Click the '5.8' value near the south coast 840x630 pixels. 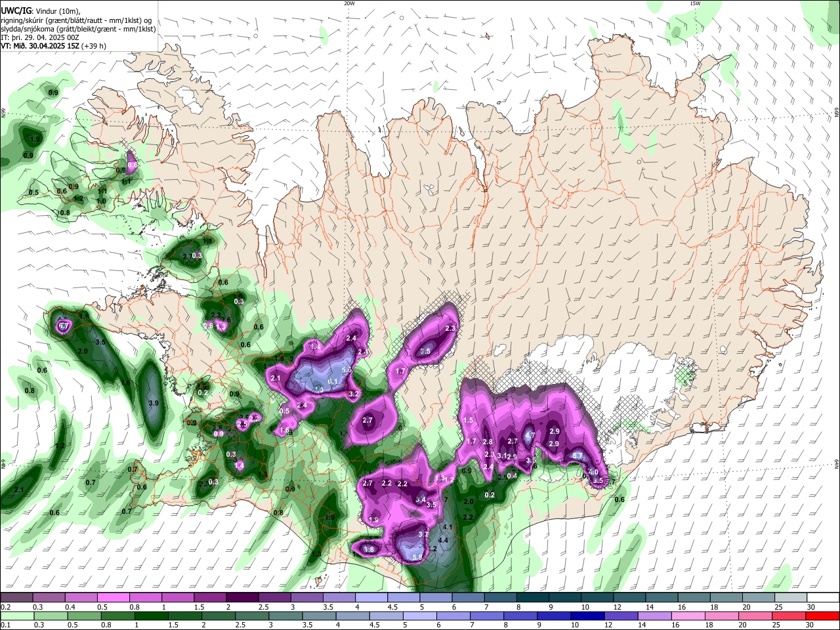[x=417, y=557]
